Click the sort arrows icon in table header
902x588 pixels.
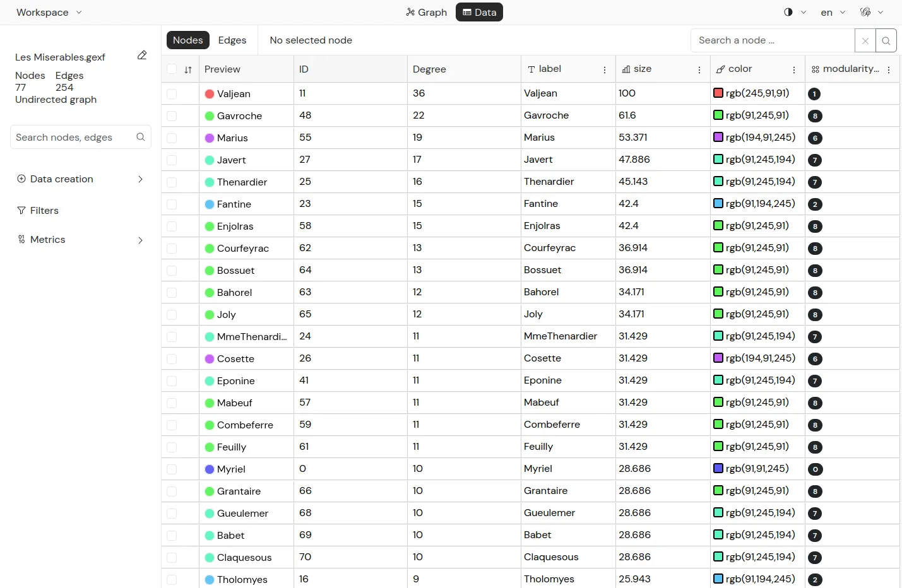(188, 69)
